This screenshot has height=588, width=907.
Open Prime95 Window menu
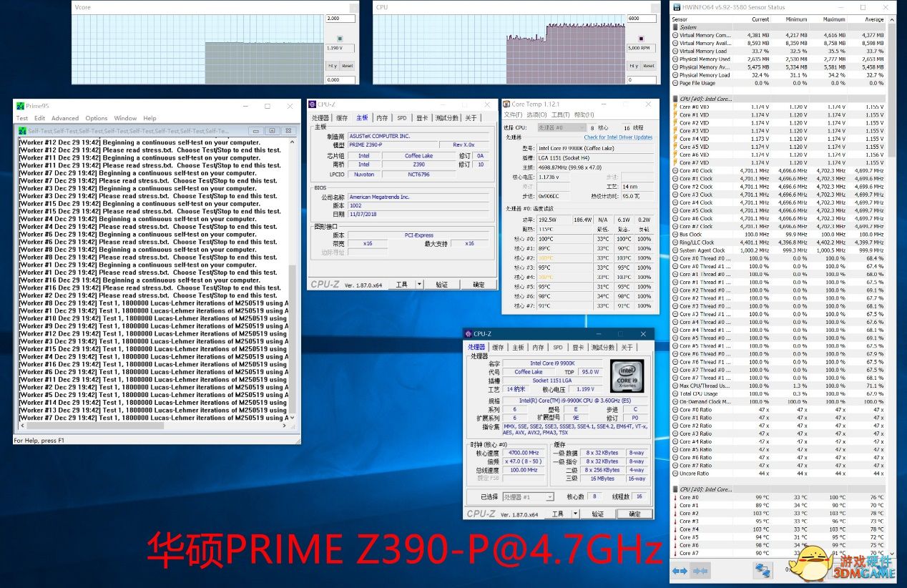125,118
